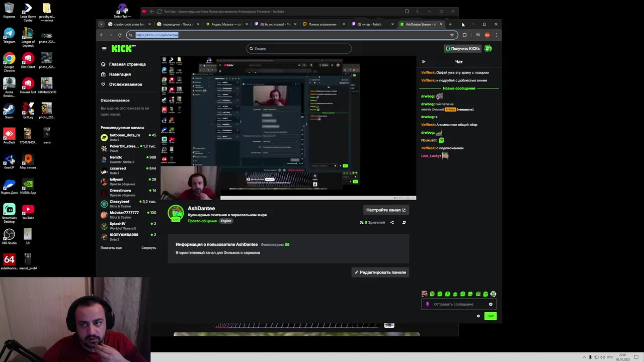
Task: Open the profile avatar beside Получить KICKs
Action: (488, 49)
